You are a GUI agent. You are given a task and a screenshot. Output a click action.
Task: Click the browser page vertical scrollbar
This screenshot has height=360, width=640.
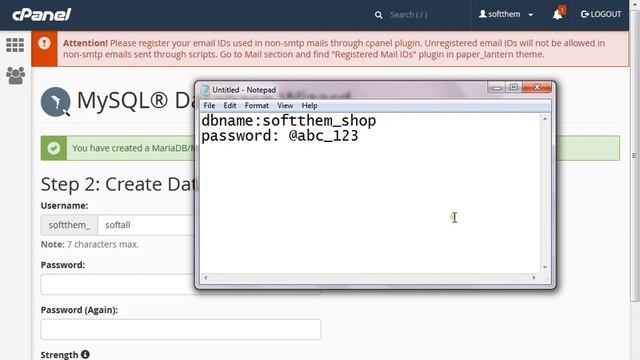pos(634,155)
